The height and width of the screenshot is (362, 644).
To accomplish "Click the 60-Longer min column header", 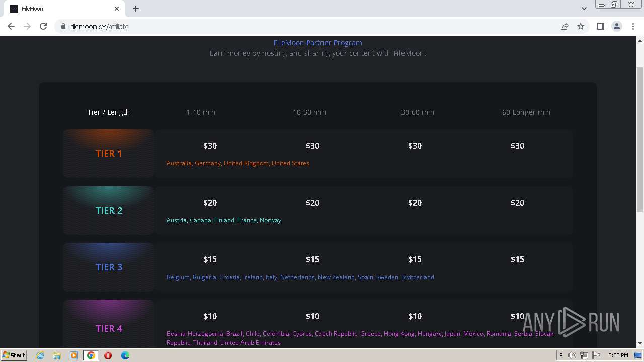I will [x=526, y=112].
